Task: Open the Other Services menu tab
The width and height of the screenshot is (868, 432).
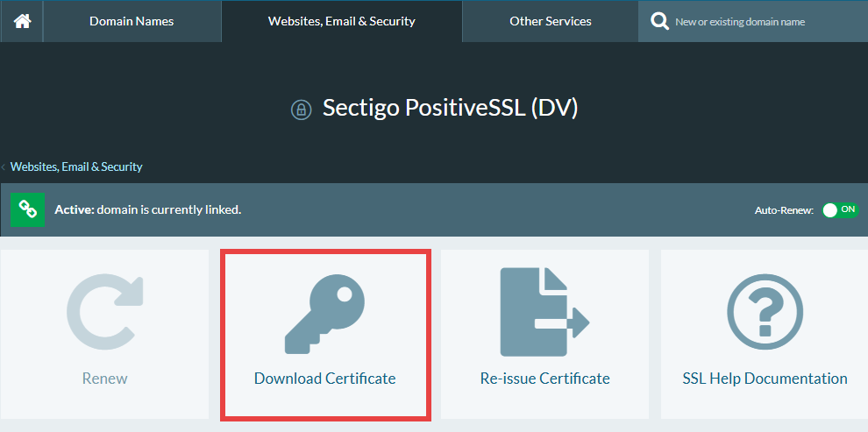Action: point(550,21)
